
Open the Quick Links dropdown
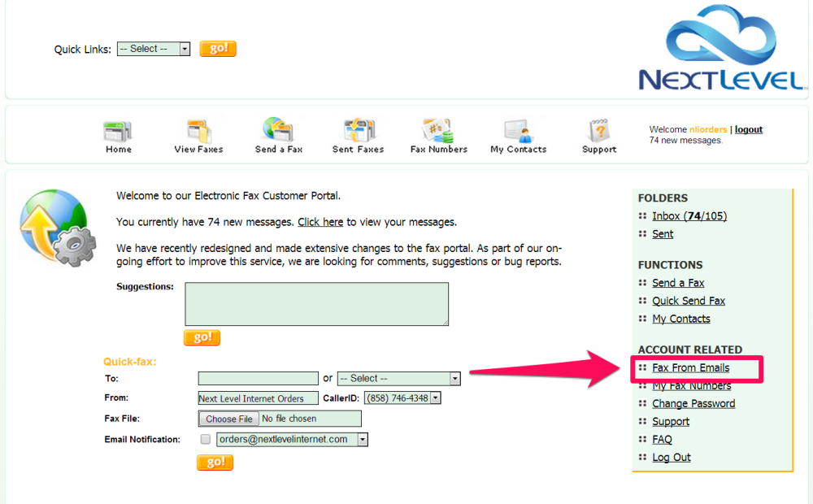click(154, 49)
